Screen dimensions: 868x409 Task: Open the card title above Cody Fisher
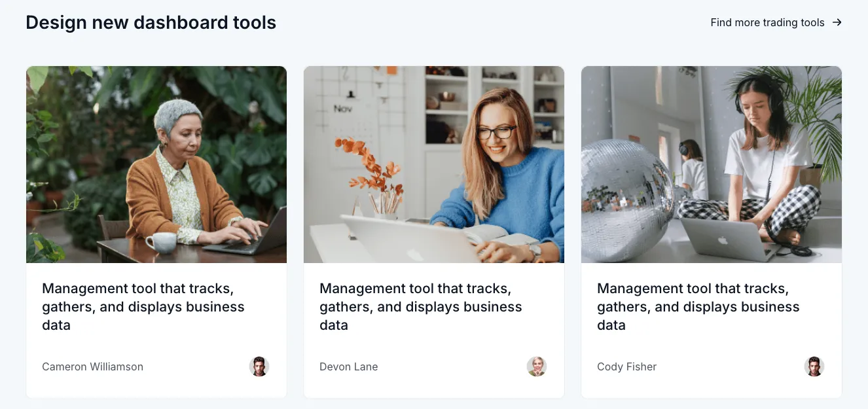click(x=698, y=306)
